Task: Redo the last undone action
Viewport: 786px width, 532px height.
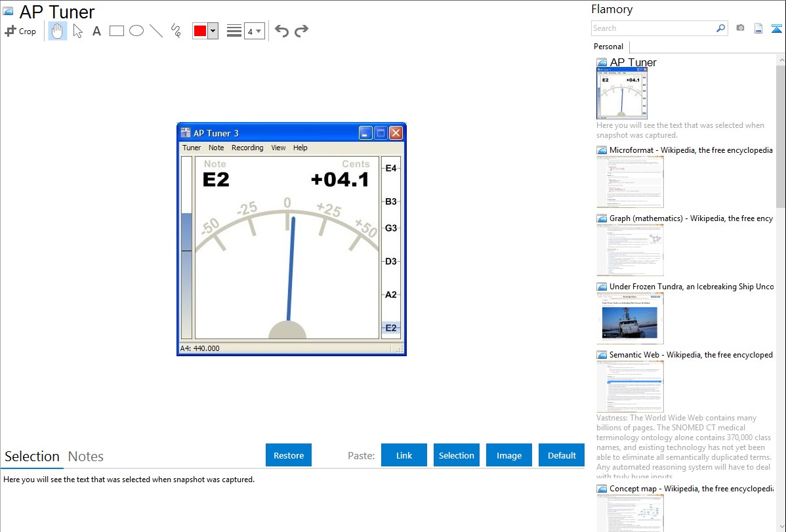Action: [x=301, y=31]
